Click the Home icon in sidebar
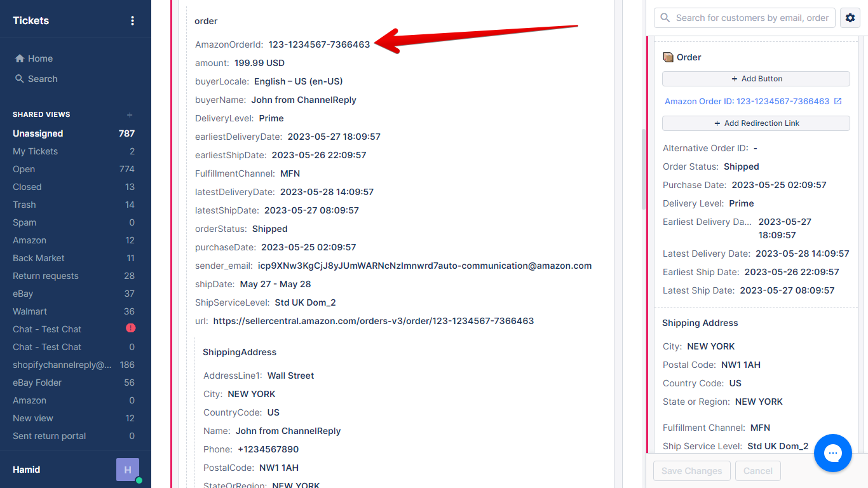Viewport: 868px width, 488px height. pos(19,58)
